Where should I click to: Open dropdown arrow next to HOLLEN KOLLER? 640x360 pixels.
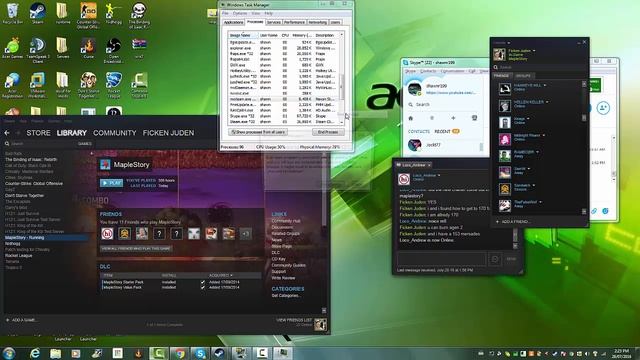[x=547, y=102]
